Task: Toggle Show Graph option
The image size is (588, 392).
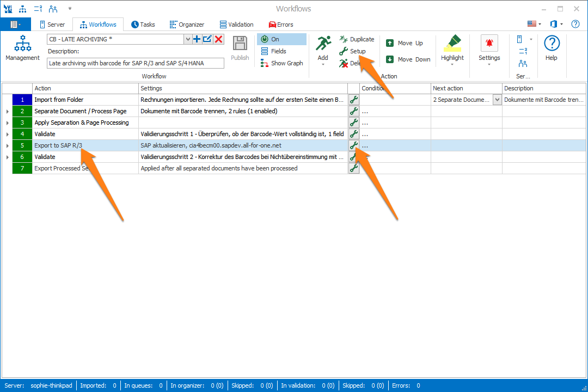Action: click(281, 63)
